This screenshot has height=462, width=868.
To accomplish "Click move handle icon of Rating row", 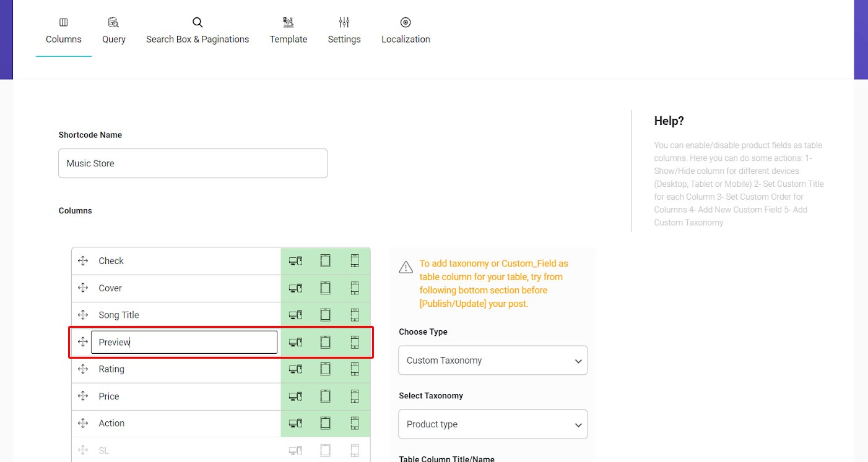I will coord(83,369).
